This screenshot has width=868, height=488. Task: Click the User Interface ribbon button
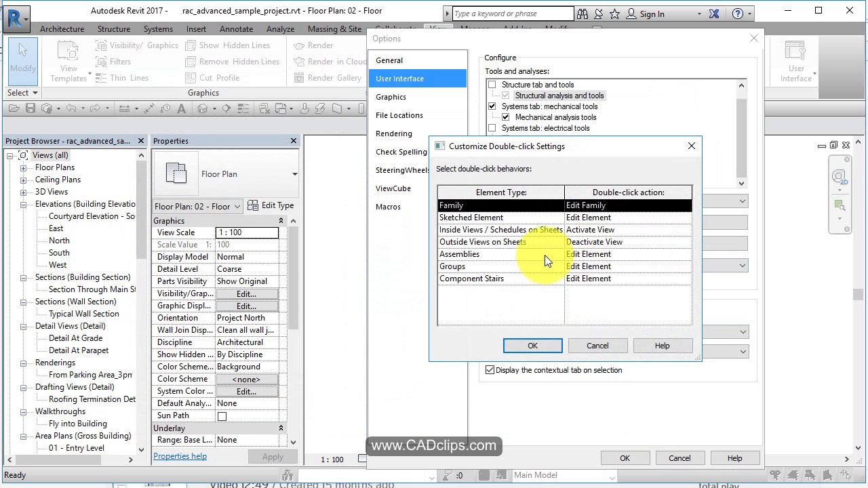(x=796, y=61)
